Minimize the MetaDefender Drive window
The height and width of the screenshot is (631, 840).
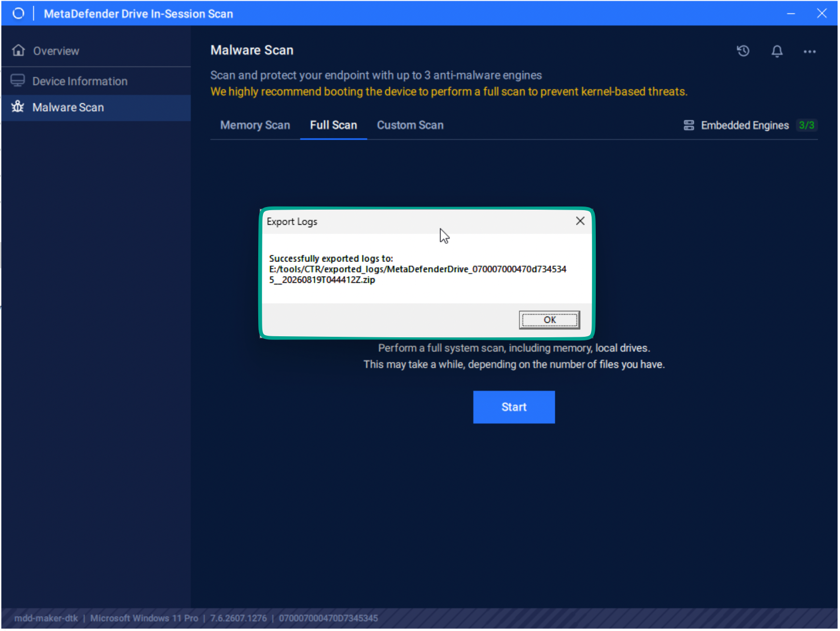click(x=792, y=13)
